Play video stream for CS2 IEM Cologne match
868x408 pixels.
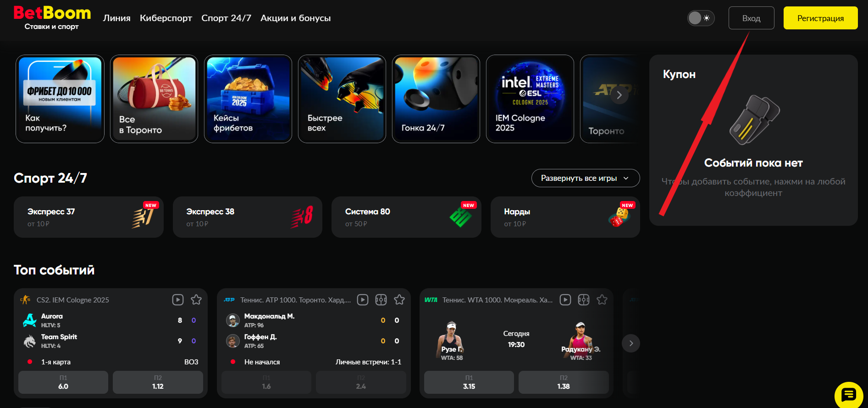coord(178,300)
